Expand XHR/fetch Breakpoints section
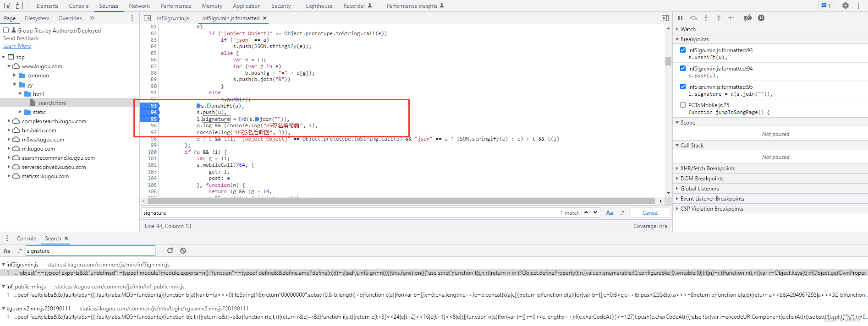Image resolution: width=868 pixels, height=326 pixels. click(x=770, y=168)
